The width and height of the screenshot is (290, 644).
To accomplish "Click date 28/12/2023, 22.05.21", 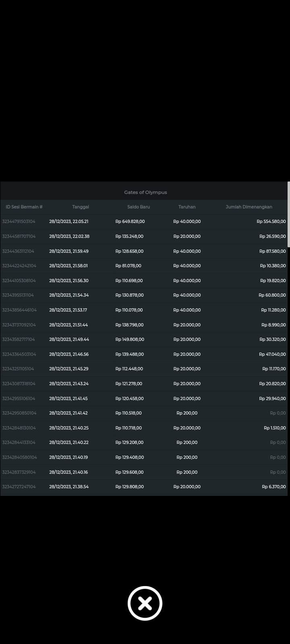I will (69, 221).
